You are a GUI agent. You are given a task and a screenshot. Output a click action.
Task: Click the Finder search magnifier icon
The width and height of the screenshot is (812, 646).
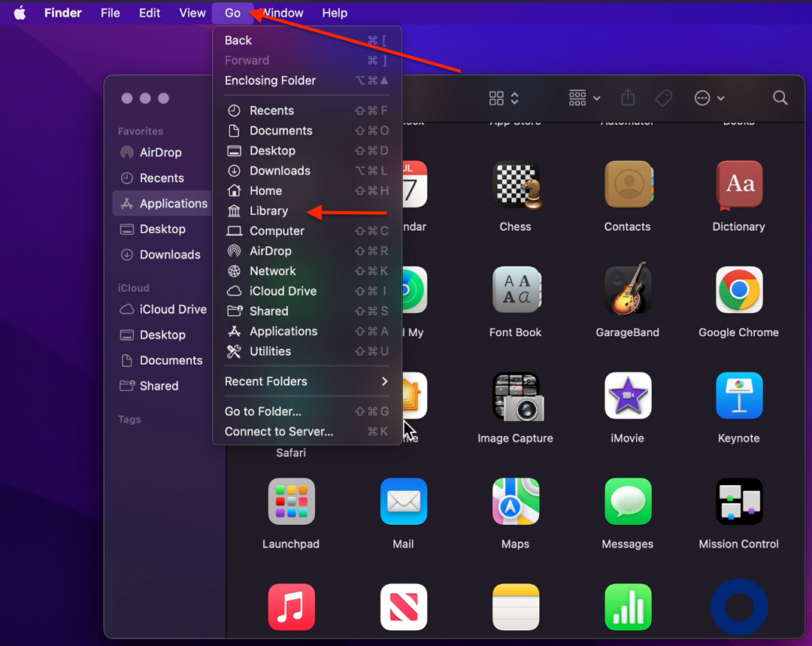780,97
